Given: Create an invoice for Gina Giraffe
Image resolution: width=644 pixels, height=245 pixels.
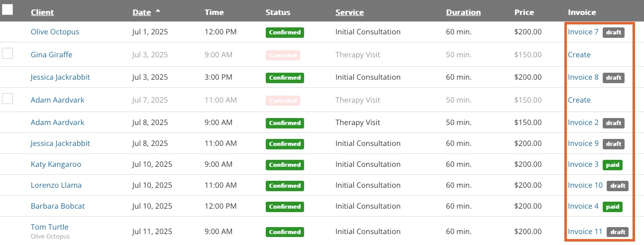Looking at the screenshot, I should [579, 55].
